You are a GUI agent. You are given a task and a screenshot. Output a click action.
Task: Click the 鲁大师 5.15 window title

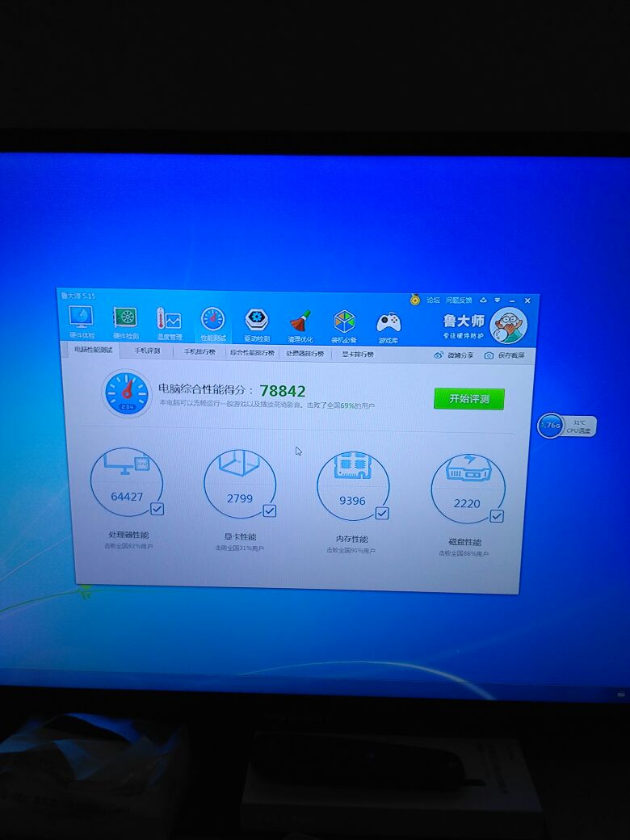[78, 296]
